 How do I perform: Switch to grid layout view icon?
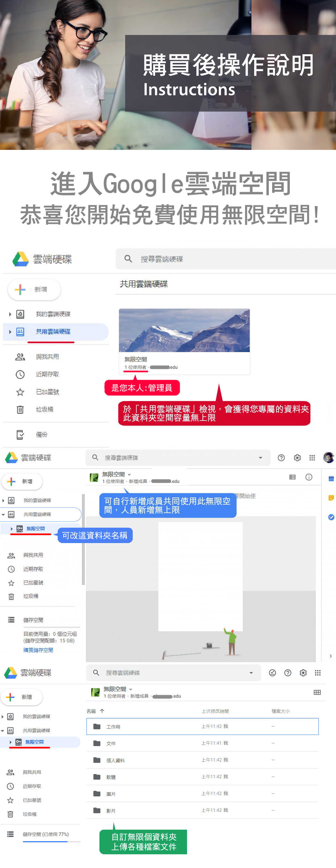pyautogui.click(x=317, y=692)
